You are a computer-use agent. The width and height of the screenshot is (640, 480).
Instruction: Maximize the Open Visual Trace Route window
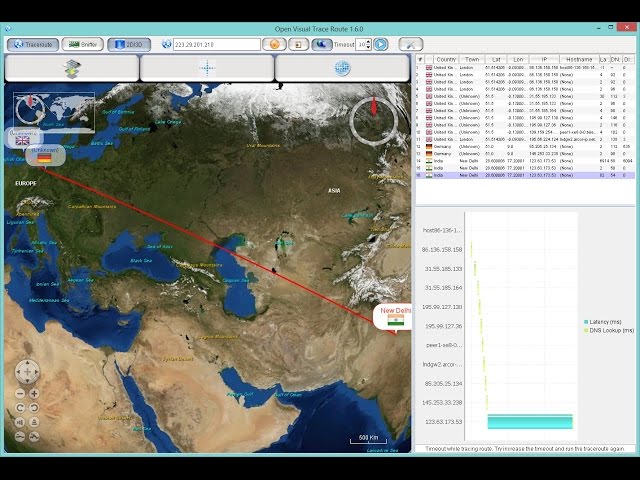click(611, 27)
